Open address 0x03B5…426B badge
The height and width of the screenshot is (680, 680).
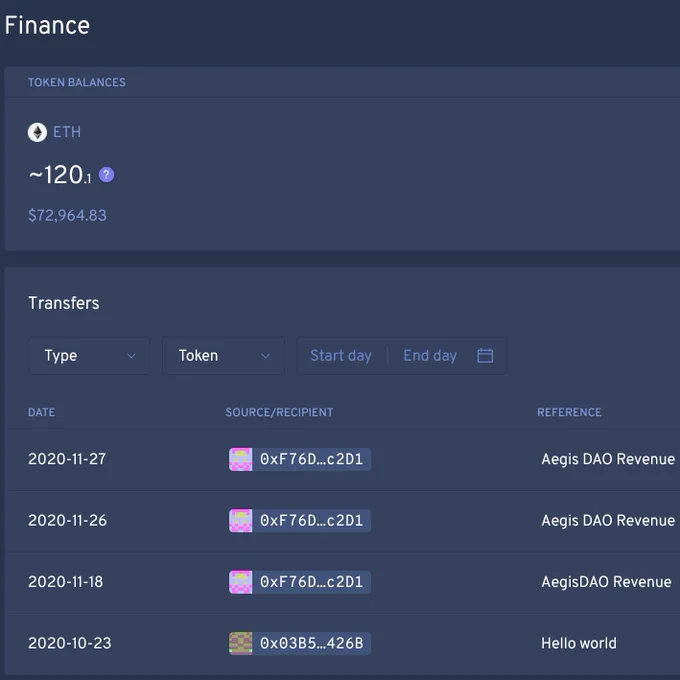point(300,643)
